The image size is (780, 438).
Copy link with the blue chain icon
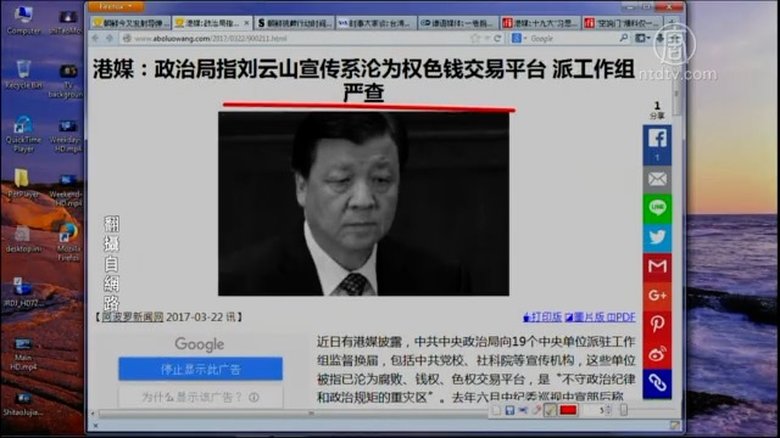tap(657, 383)
